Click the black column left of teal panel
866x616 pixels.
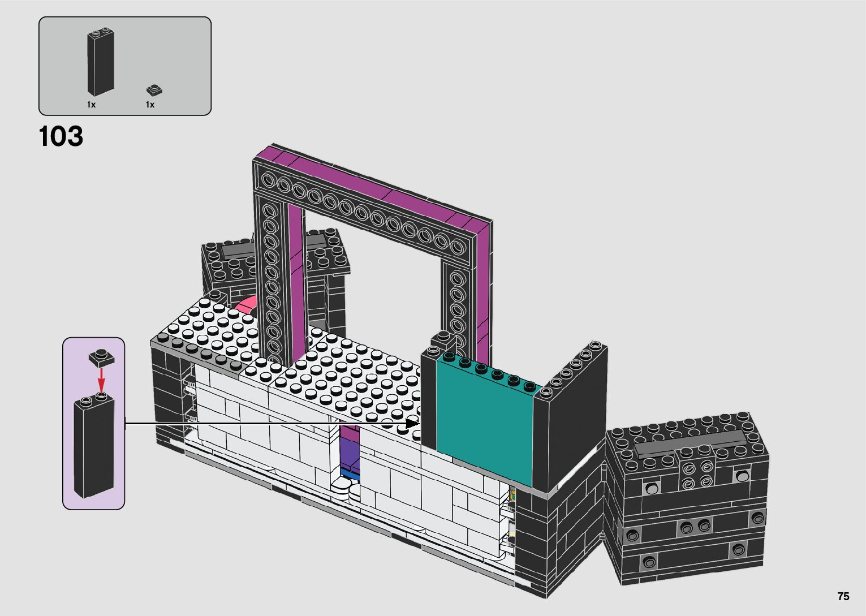(x=428, y=396)
